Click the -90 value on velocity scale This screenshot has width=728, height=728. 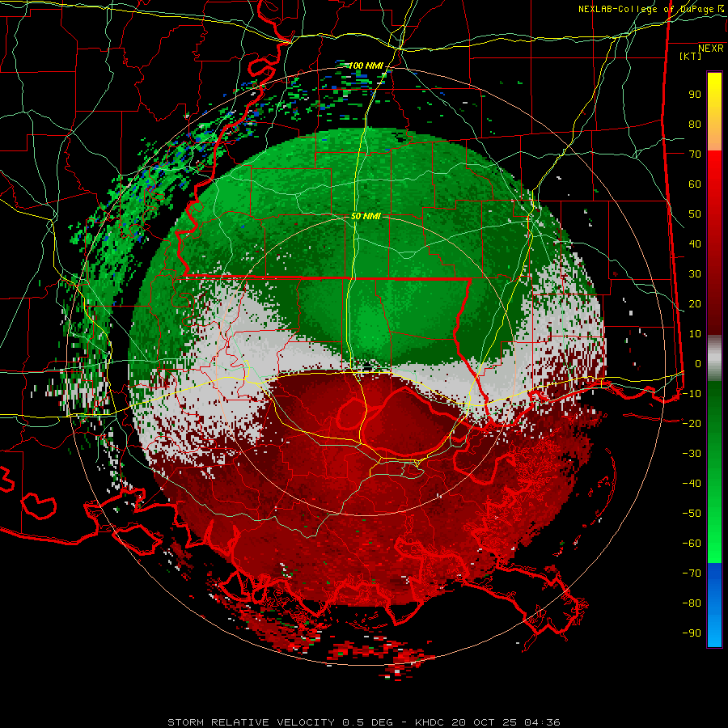pyautogui.click(x=692, y=633)
